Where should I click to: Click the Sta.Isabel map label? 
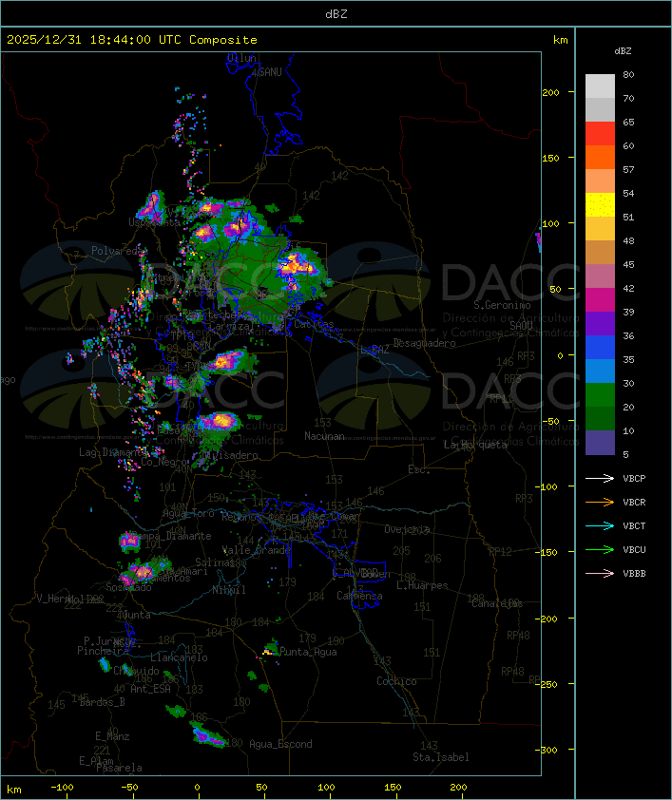[x=441, y=757]
